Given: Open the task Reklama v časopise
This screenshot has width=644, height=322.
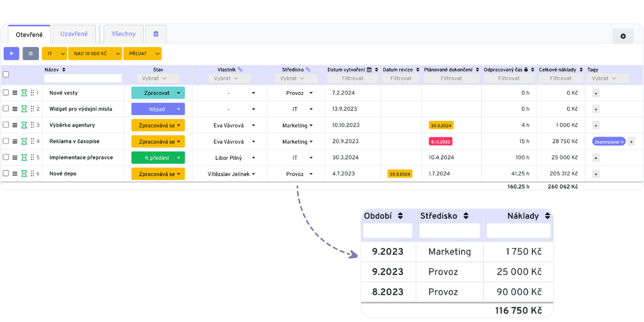Looking at the screenshot, I should pyautogui.click(x=74, y=142).
